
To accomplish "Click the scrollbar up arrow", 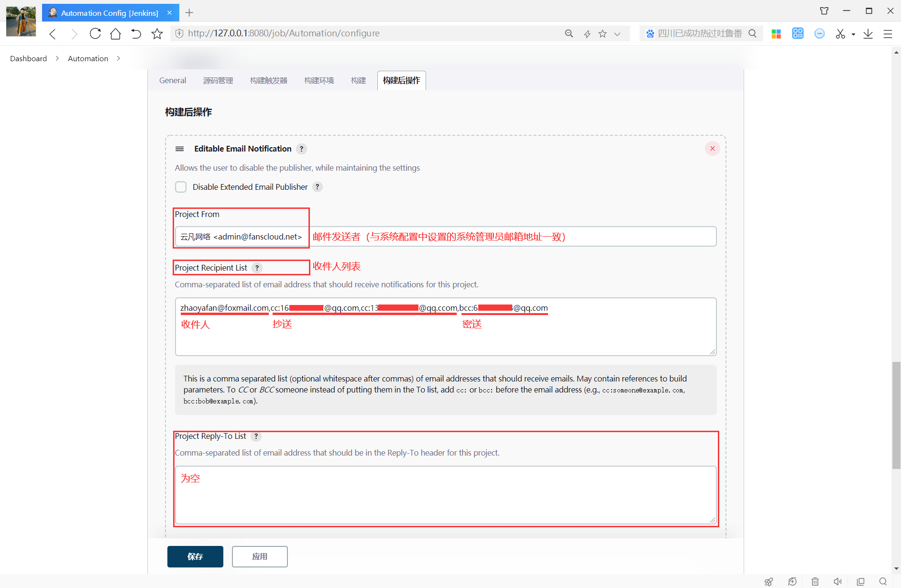I will [896, 52].
